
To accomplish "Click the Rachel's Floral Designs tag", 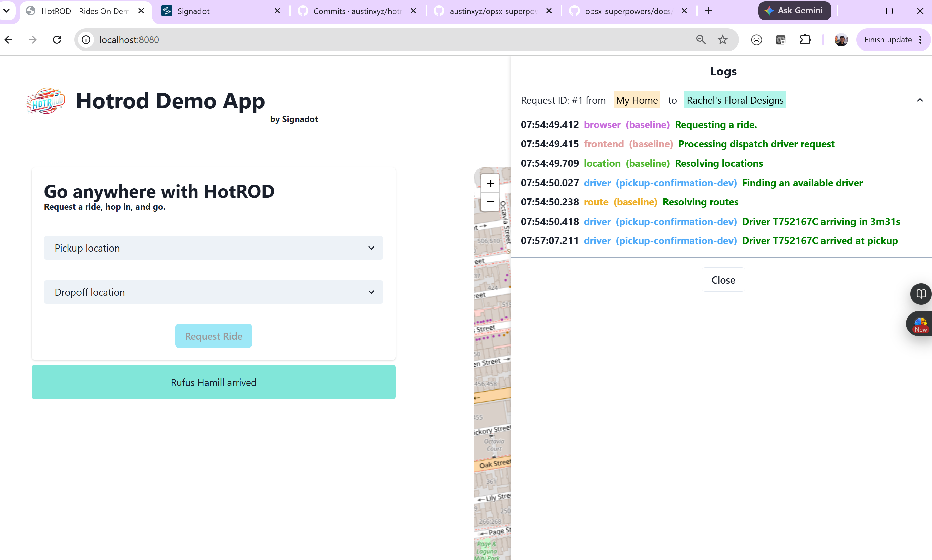I will tap(735, 100).
